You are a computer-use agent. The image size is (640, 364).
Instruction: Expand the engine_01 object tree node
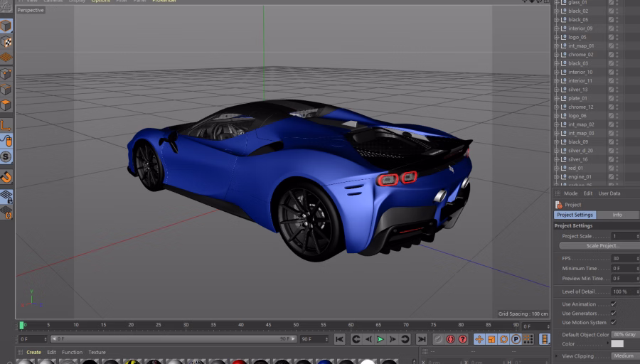coord(556,177)
